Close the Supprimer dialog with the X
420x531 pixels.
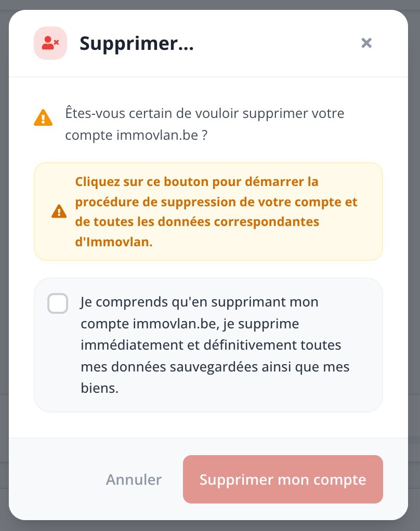[366, 43]
